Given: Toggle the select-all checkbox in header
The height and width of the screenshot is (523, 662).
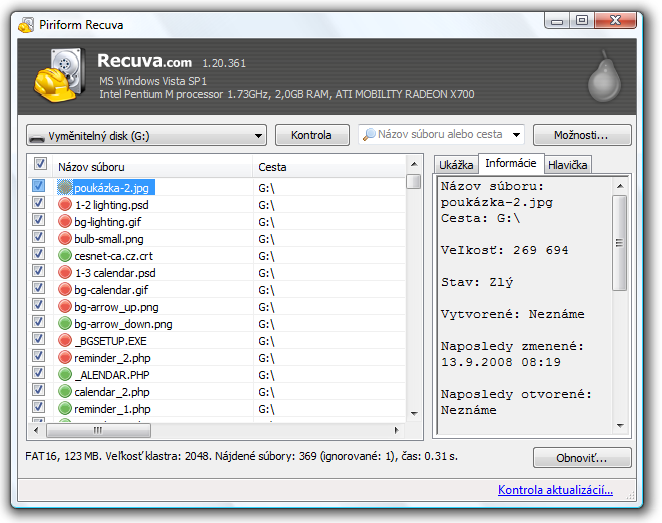Looking at the screenshot, I should point(40,164).
